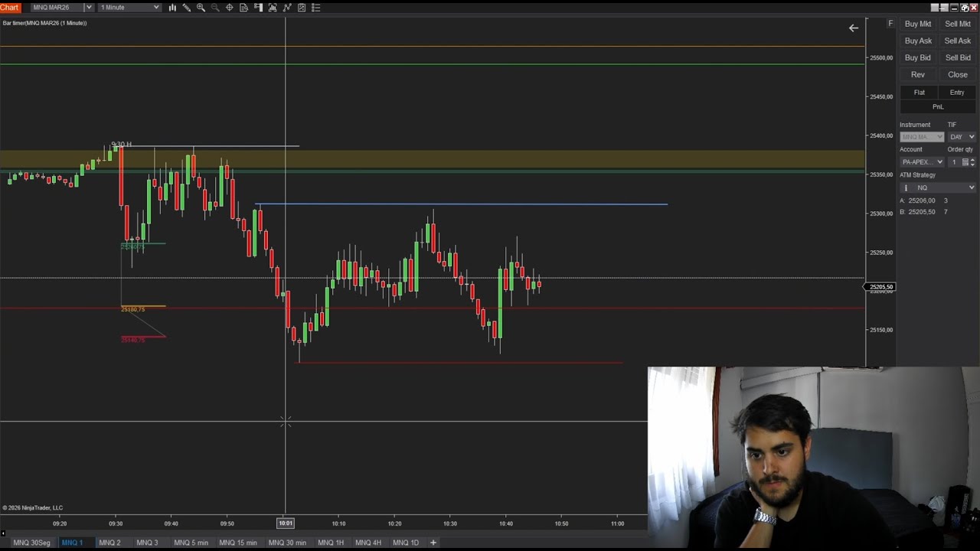Switch to the MNQ 15 min tab
This screenshot has width=980, height=551.
(238, 543)
